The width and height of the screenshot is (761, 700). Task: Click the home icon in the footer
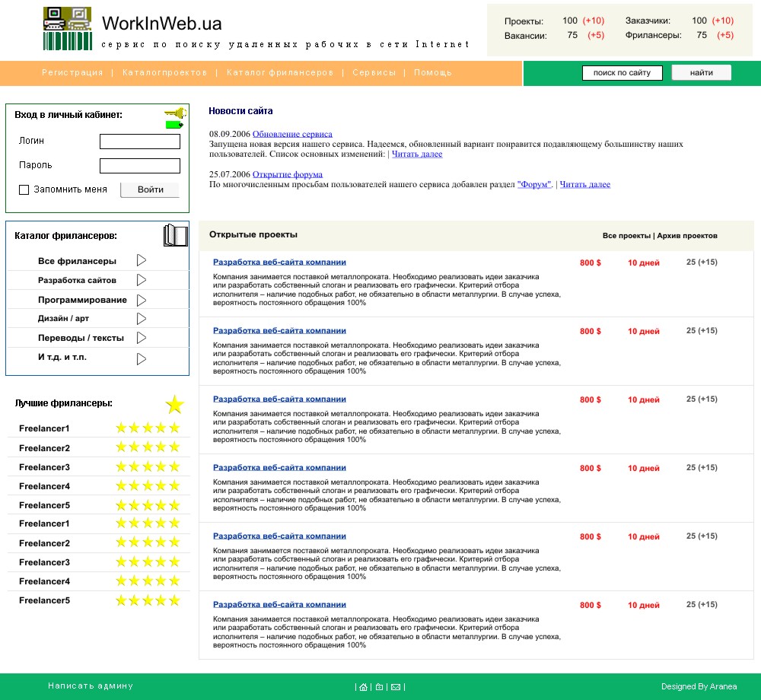click(362, 686)
